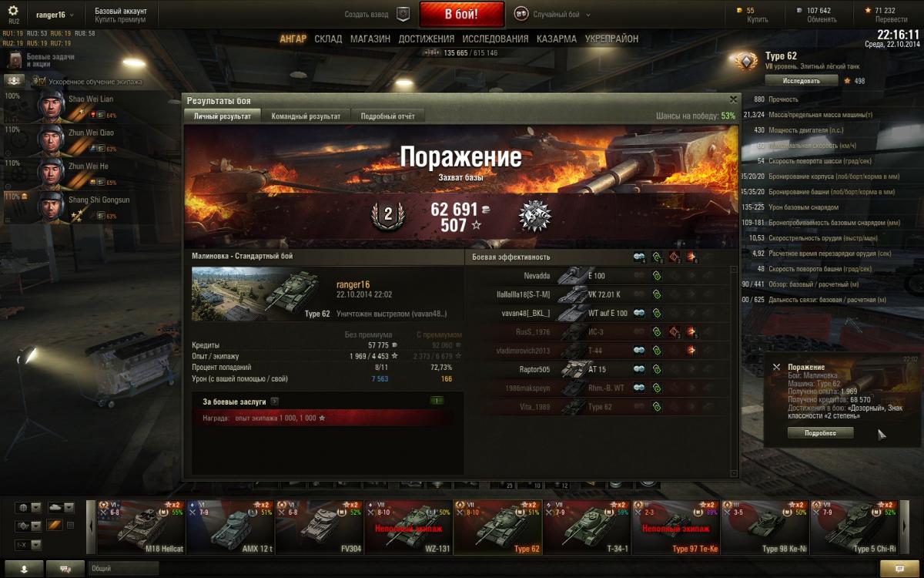Open the Случайный бой battle mode dropdown
Screen dimensions: 924x578
coord(553,14)
